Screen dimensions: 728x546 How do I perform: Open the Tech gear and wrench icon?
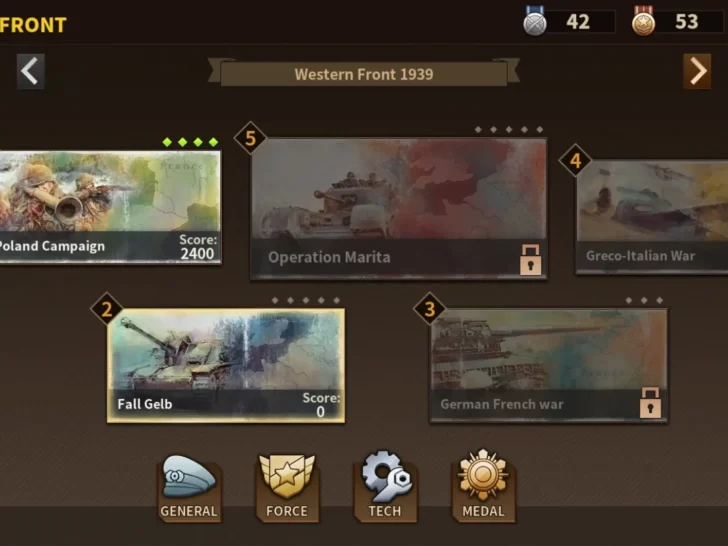click(385, 487)
